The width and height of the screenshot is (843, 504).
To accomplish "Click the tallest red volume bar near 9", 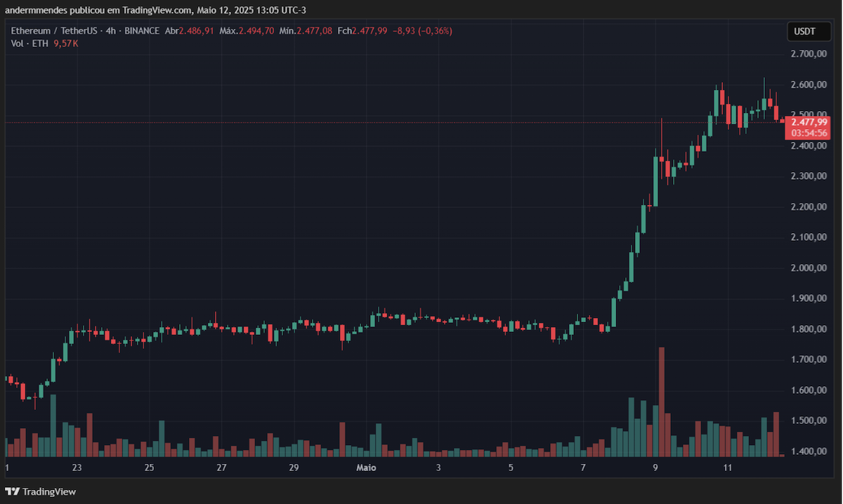I will pos(662,402).
